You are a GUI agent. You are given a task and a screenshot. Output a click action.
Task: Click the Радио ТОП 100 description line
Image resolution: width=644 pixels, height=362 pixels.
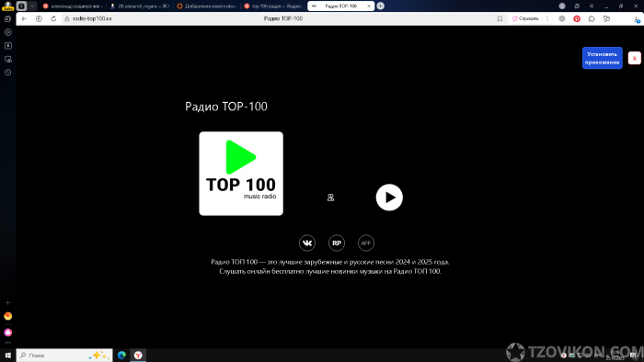330,262
